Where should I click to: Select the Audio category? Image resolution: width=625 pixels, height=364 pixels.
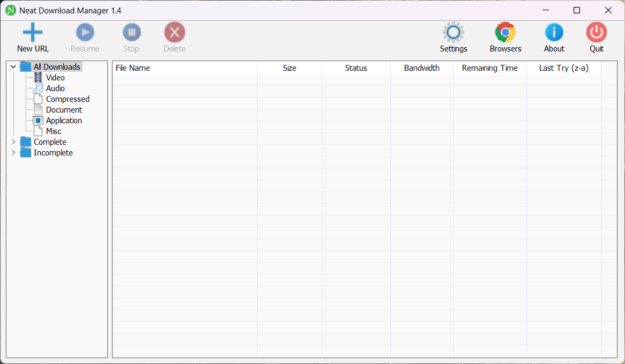point(55,88)
